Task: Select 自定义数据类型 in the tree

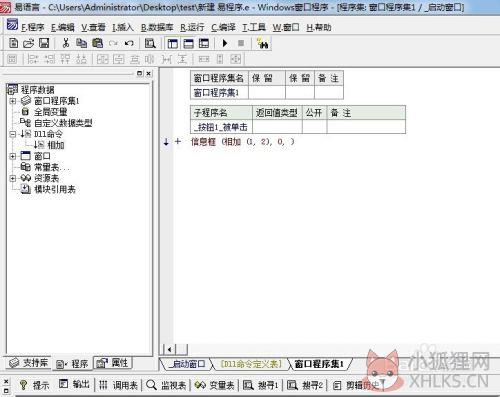Action: [63, 123]
